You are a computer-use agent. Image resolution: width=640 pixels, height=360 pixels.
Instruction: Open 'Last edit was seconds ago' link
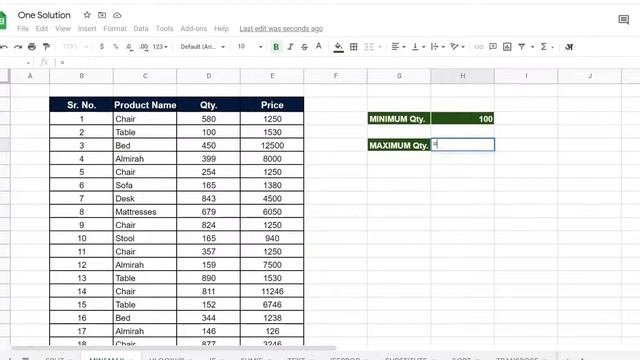281,29
